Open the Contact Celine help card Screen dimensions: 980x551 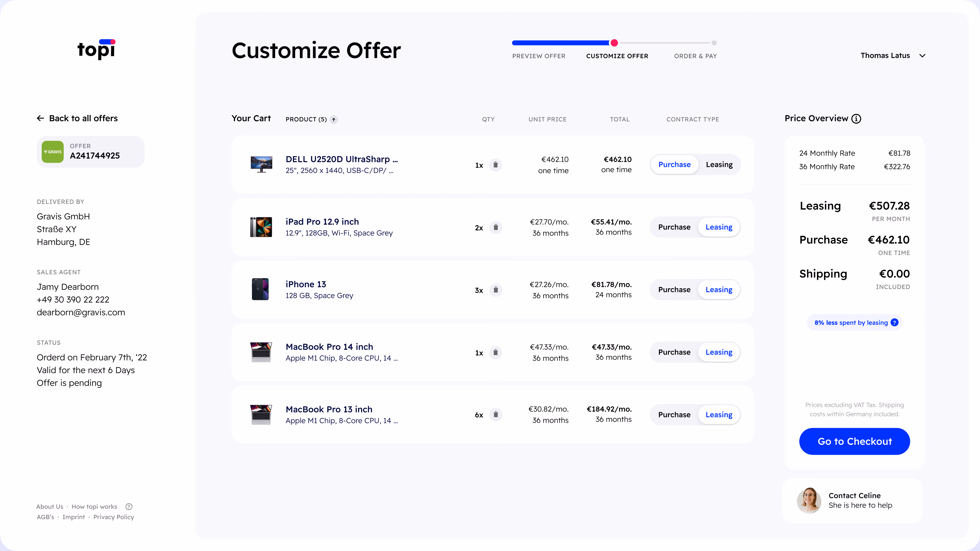tap(853, 500)
